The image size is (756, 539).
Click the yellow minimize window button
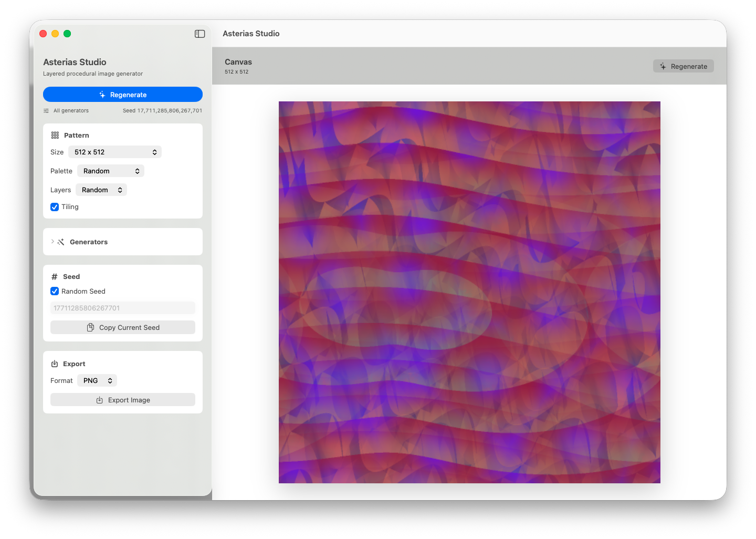click(x=55, y=34)
